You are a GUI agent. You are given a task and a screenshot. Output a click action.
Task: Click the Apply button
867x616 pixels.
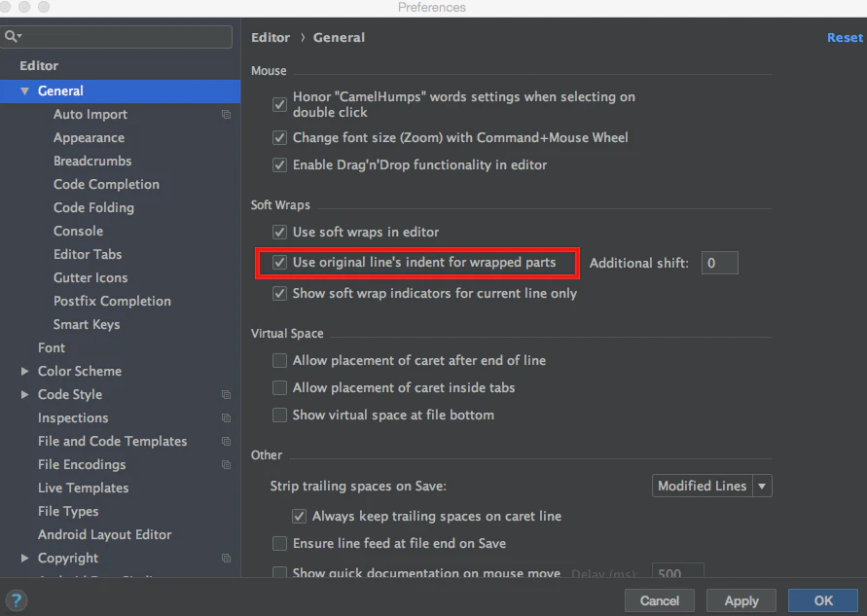coord(741,600)
